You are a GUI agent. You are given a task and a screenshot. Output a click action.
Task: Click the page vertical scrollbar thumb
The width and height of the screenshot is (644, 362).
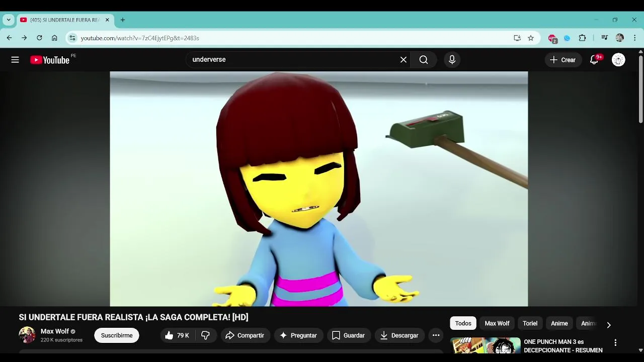coord(640,88)
